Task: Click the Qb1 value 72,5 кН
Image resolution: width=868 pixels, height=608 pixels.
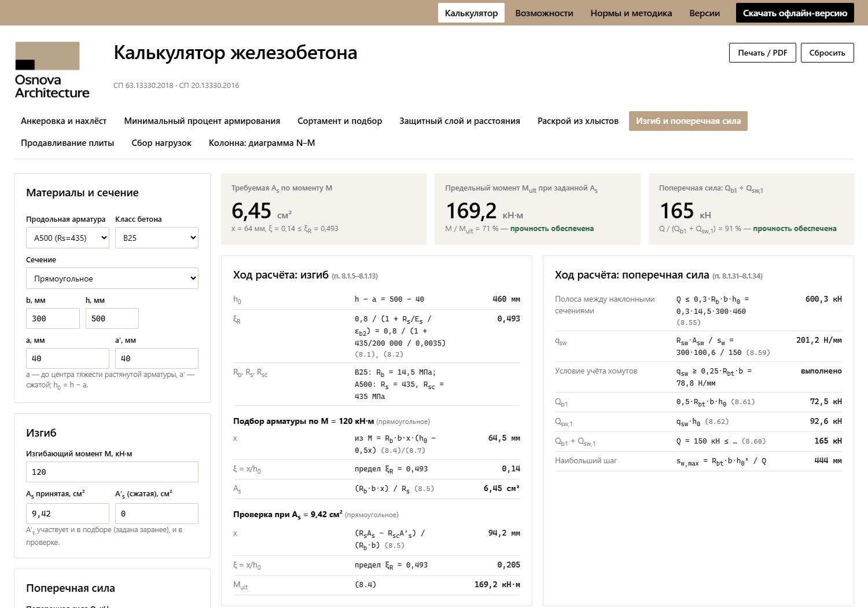Action: point(826,402)
